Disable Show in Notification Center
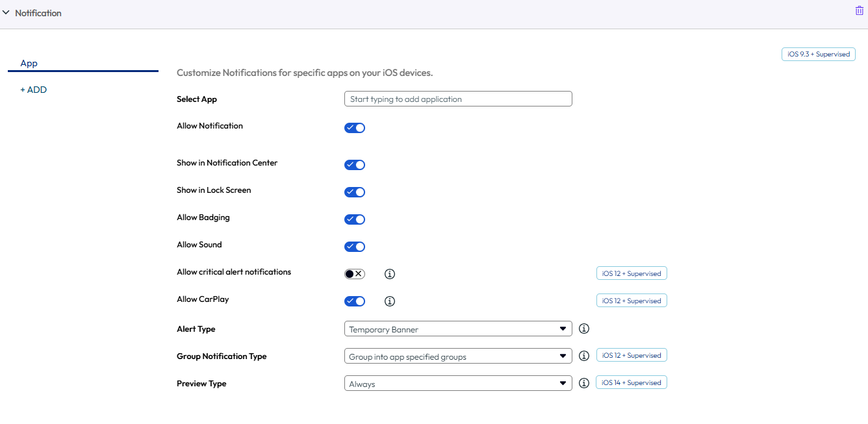This screenshot has width=868, height=424. point(355,165)
